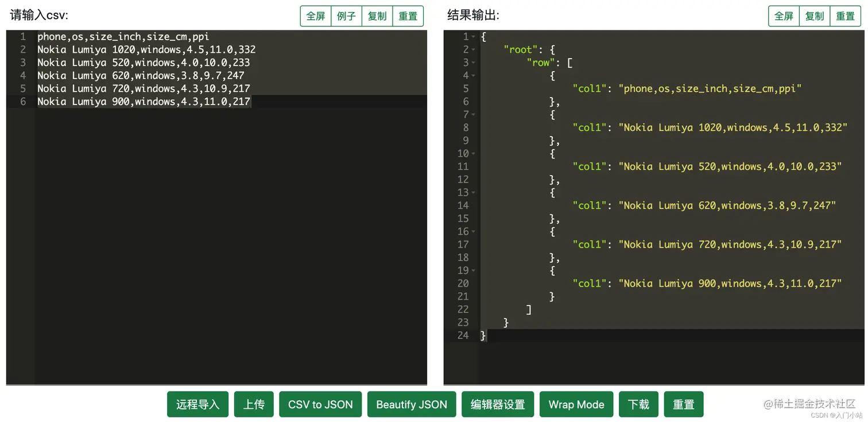Download the converted JSON with 下载
This screenshot has width=868, height=422.
pos(638,404)
